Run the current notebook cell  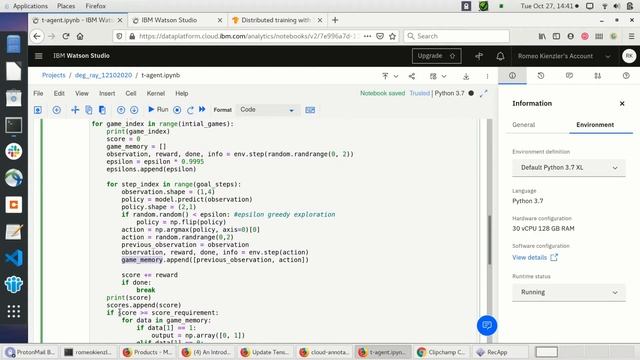pos(158,109)
